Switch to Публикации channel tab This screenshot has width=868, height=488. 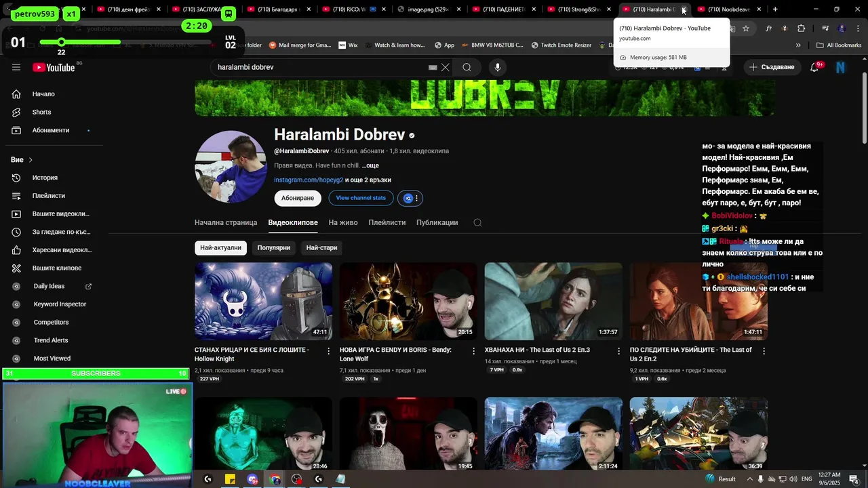click(437, 222)
